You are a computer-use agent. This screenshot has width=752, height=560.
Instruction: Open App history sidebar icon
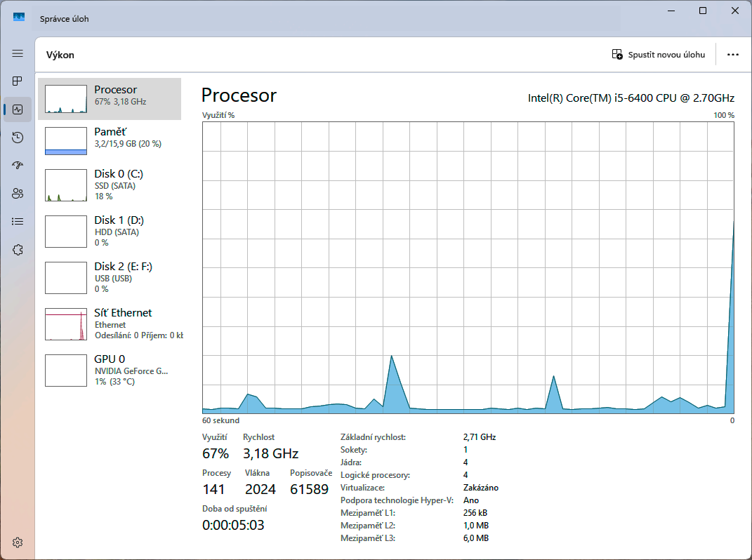pos(18,138)
